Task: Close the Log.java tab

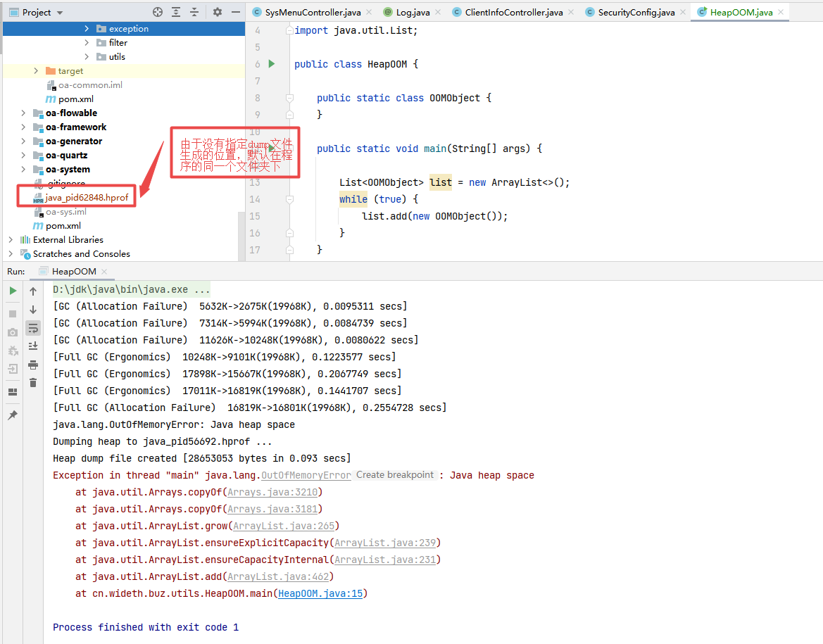Action: pyautogui.click(x=438, y=12)
